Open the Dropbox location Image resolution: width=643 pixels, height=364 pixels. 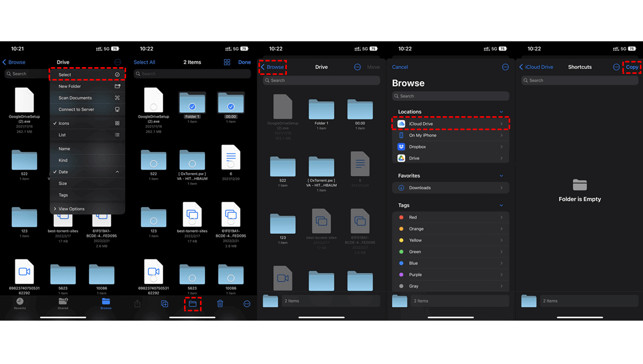pyautogui.click(x=451, y=147)
